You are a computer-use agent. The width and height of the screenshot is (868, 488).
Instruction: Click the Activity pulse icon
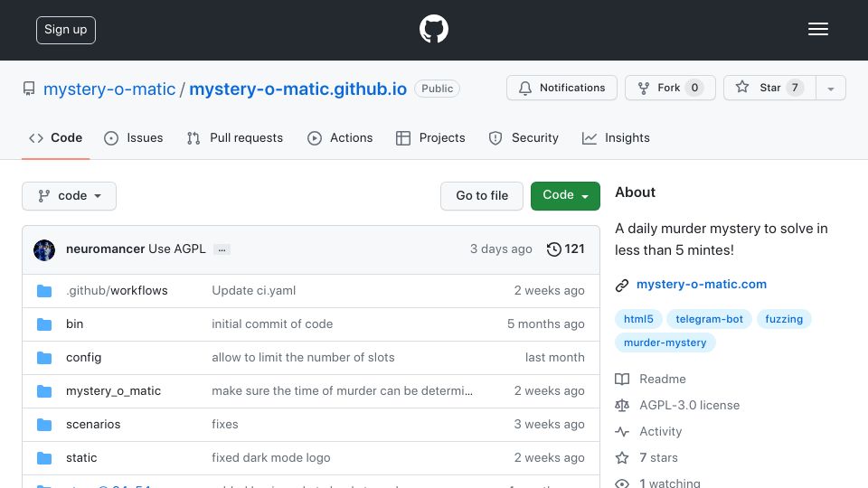pos(622,432)
